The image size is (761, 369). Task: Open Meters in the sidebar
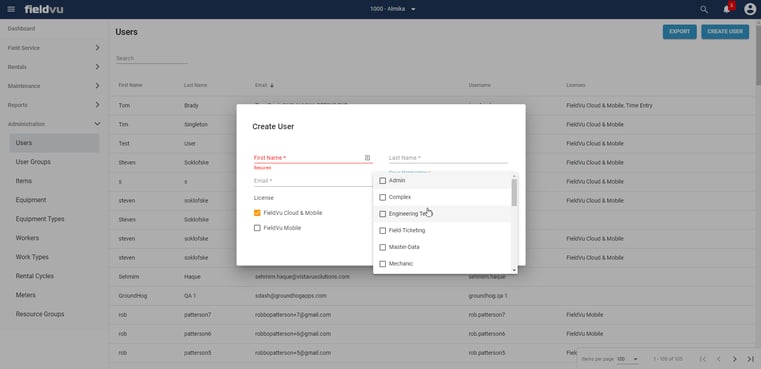point(26,295)
